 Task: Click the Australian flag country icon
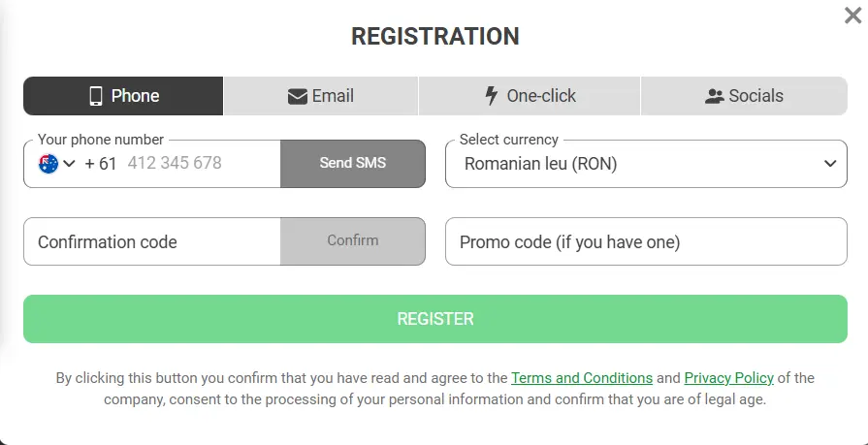coord(48,164)
